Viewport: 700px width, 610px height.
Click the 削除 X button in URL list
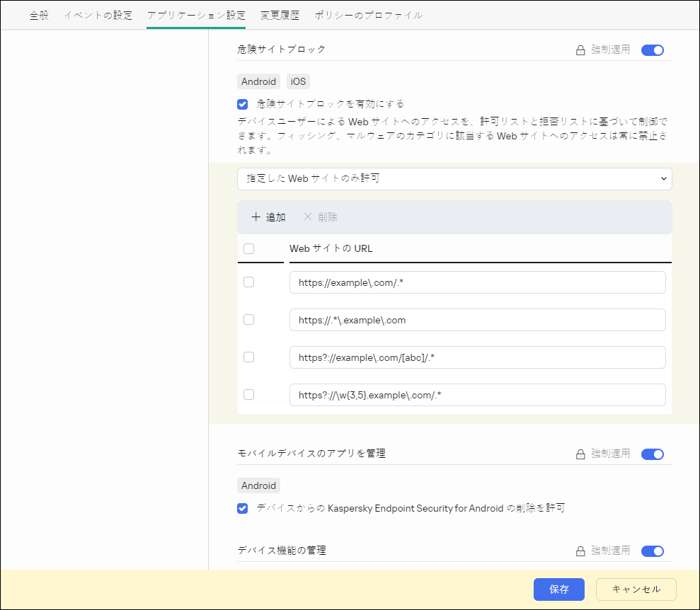point(320,217)
